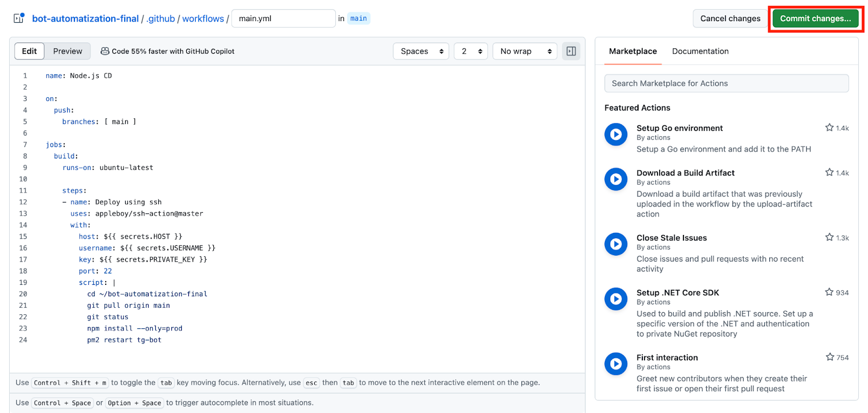Click line 9 'runs-on: ubuntu-latest'

pyautogui.click(x=107, y=168)
